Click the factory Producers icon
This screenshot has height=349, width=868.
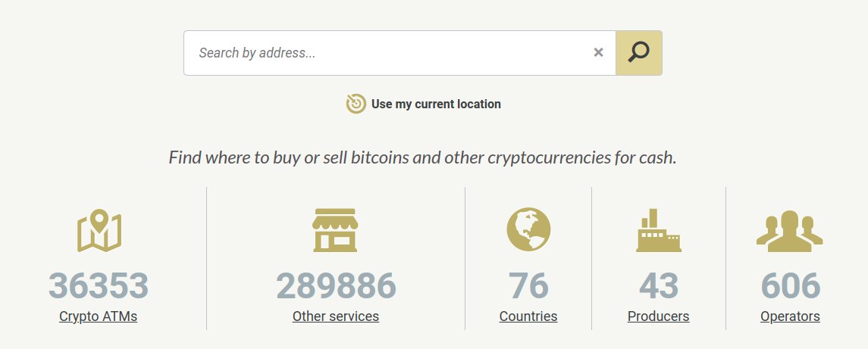[x=658, y=230]
